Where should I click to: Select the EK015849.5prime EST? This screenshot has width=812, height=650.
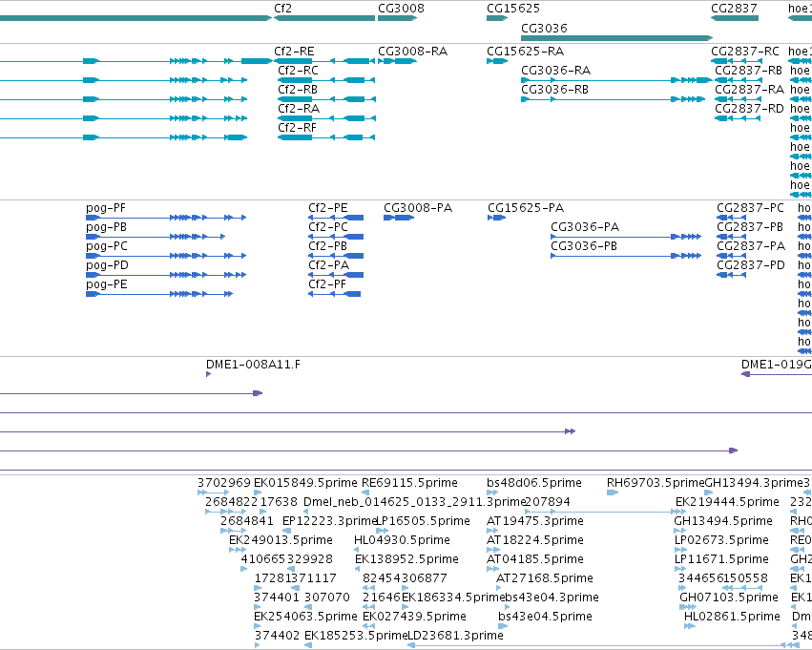pyautogui.click(x=257, y=493)
